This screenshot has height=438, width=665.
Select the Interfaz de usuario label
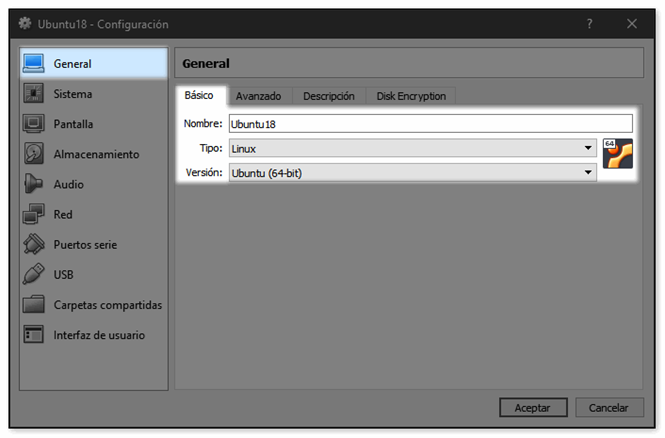coord(99,335)
